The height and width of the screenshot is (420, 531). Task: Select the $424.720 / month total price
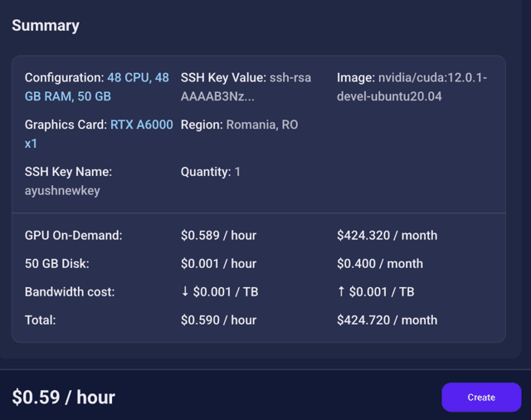387,320
